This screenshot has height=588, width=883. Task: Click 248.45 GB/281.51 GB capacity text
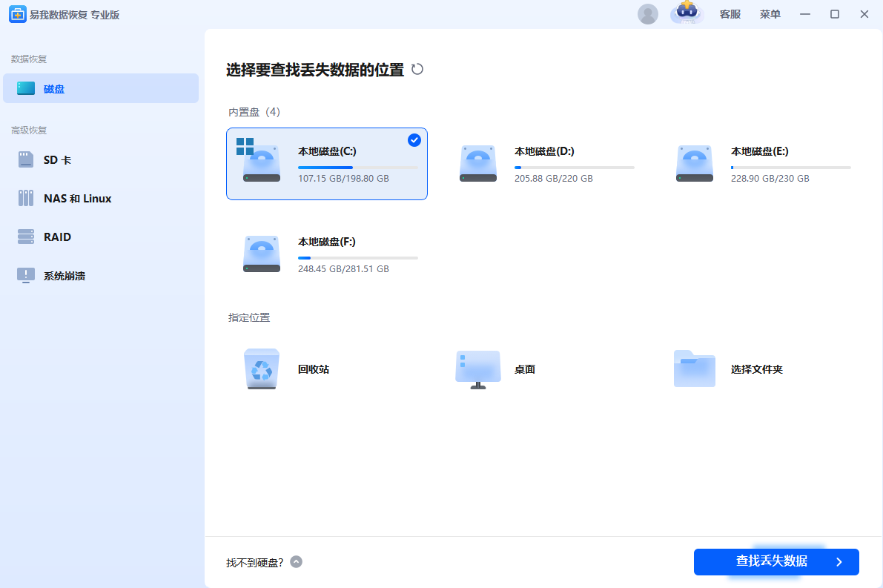pos(343,268)
